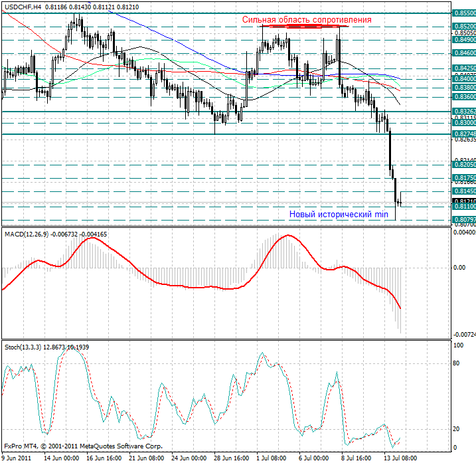The width and height of the screenshot is (476, 463).
Task: Click the 0.8460 price level label
Action: [463, 52]
